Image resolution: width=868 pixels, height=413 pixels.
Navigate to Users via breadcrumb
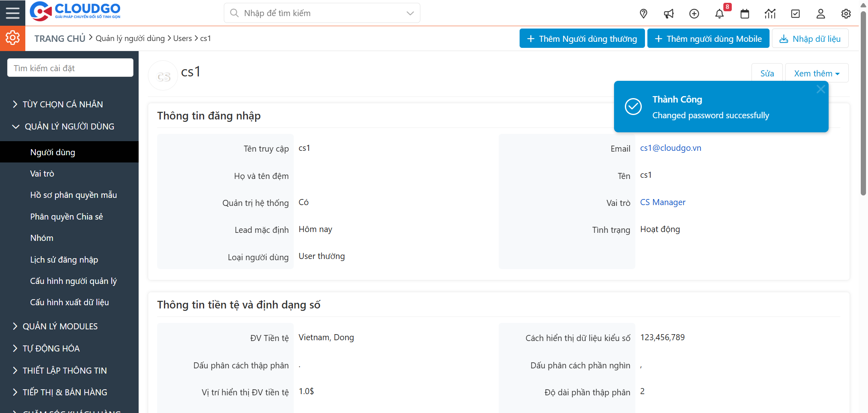point(183,38)
